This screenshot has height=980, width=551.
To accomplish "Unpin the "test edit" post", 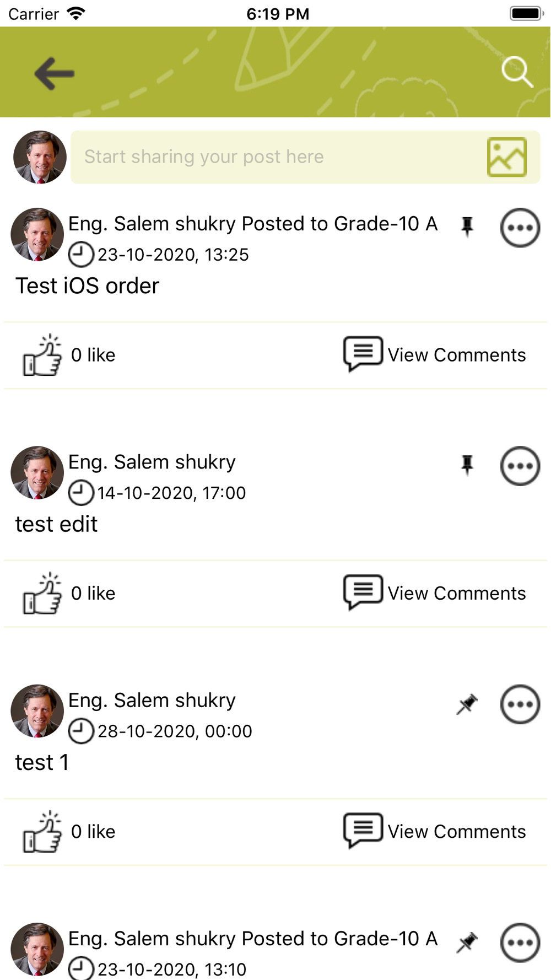I will point(467,465).
